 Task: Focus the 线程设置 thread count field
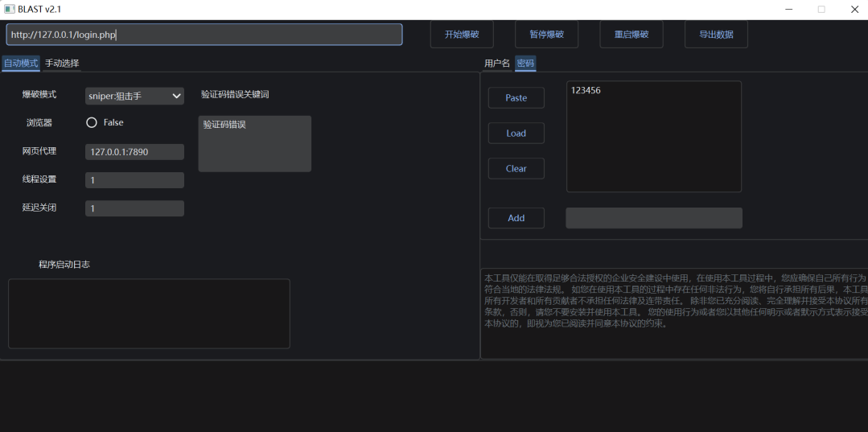tap(134, 180)
